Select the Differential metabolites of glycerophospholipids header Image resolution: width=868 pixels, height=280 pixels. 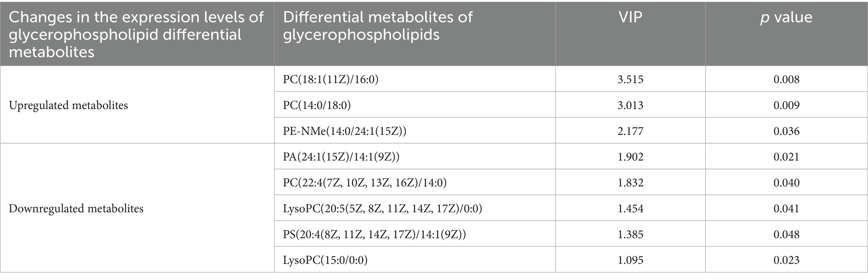377,26
